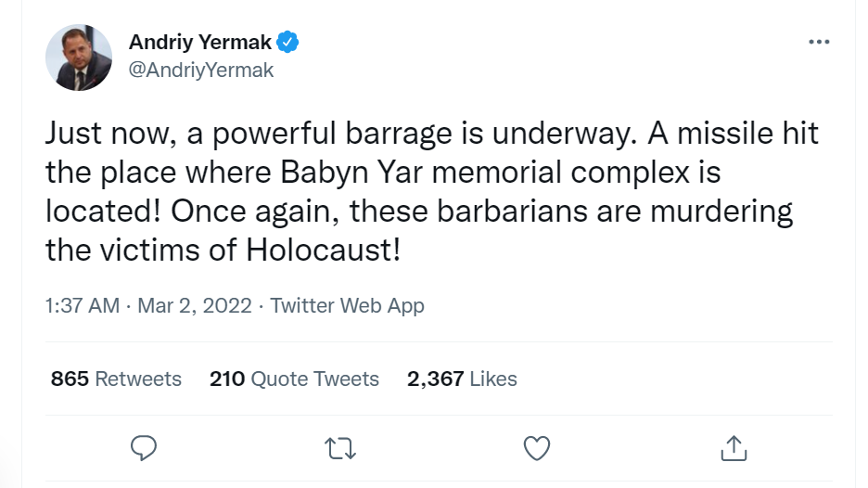Click the blue verified checkmark badge

coord(287,42)
